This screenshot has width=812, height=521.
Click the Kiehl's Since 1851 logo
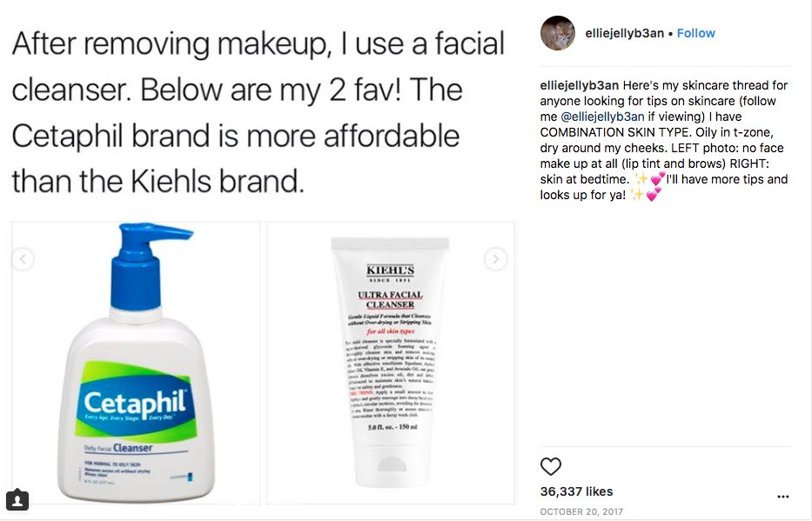point(390,274)
